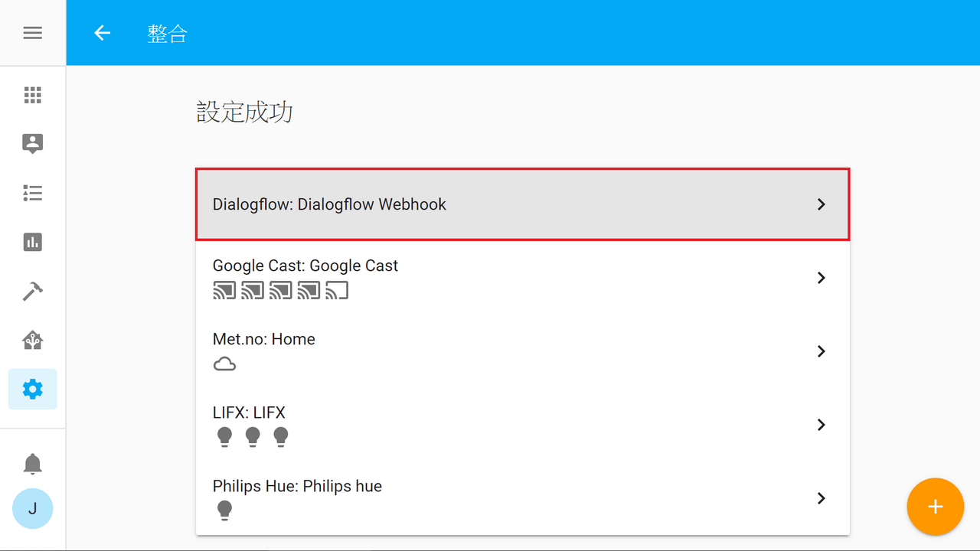Viewport: 980px width, 551px height.
Task: Click the Philips Hue bulb icon
Action: 224,510
